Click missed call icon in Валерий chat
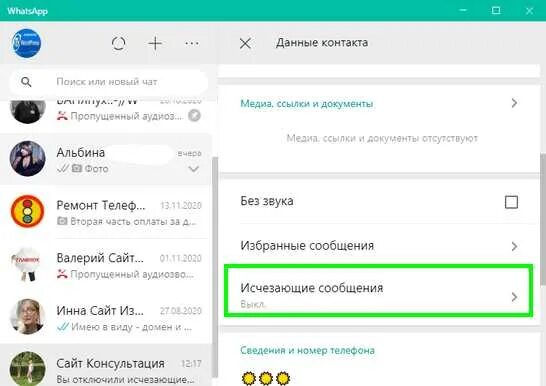Viewport: 546px width, 386px height. 62,274
